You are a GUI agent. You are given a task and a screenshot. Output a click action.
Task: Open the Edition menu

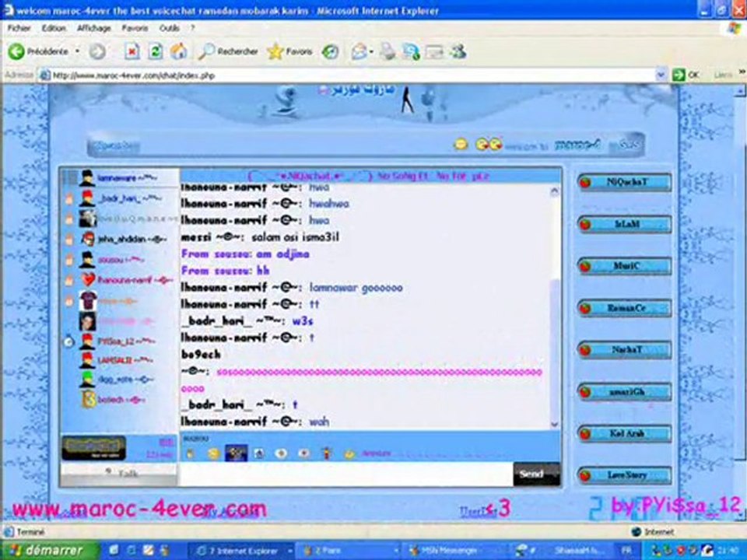(x=54, y=28)
